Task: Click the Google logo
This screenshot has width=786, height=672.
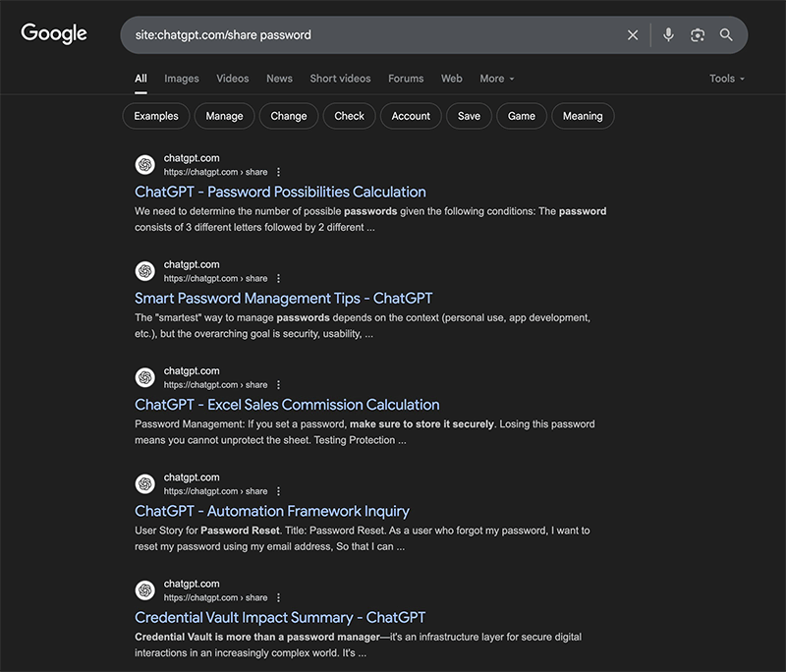Action: point(54,33)
